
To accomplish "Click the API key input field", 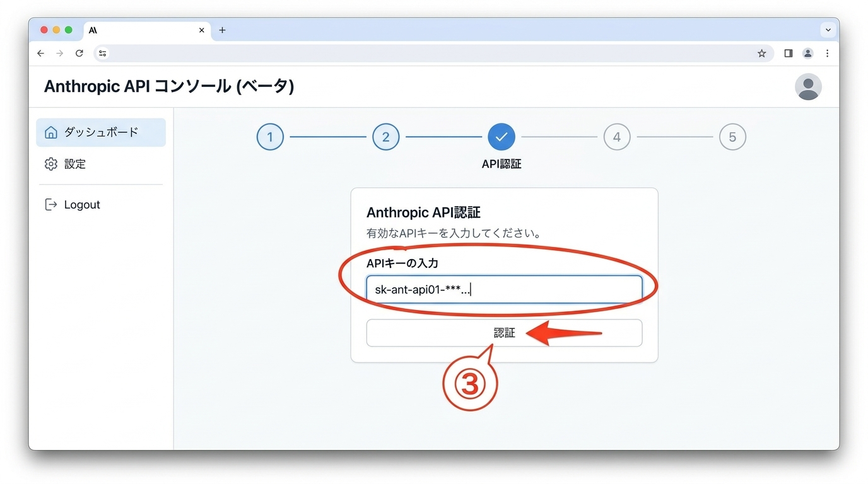I will [503, 288].
